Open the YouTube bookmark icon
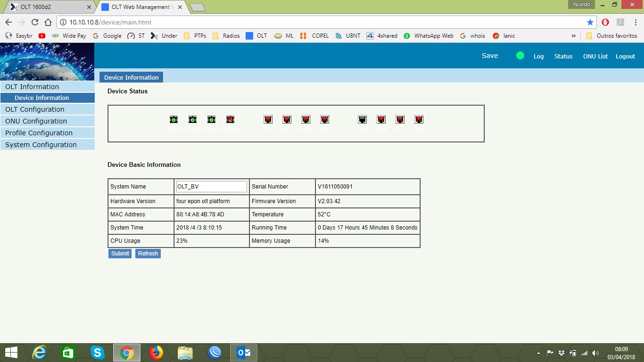This screenshot has height=362, width=644. click(42, 36)
